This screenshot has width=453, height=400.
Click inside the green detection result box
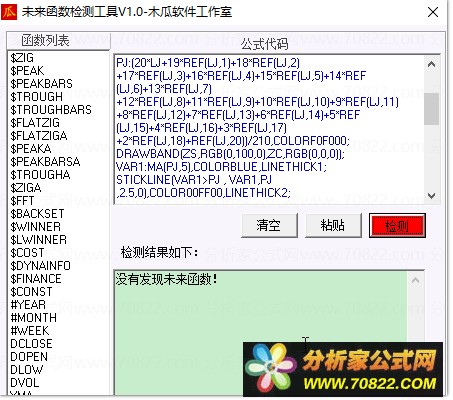[x=260, y=333]
